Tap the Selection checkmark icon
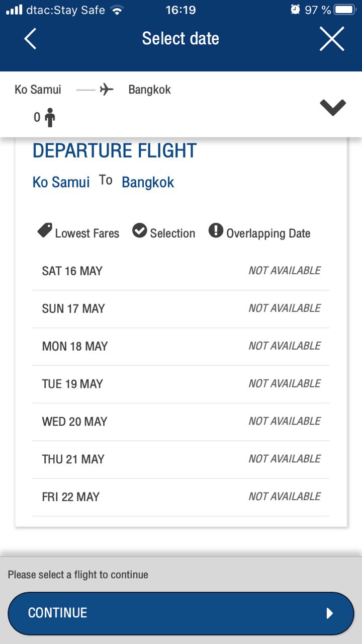 (x=139, y=231)
